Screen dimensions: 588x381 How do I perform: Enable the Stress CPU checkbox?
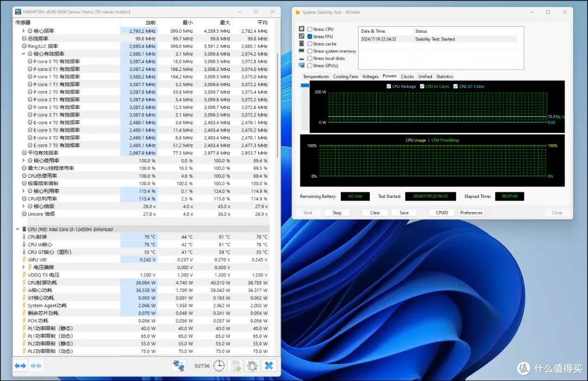point(310,29)
